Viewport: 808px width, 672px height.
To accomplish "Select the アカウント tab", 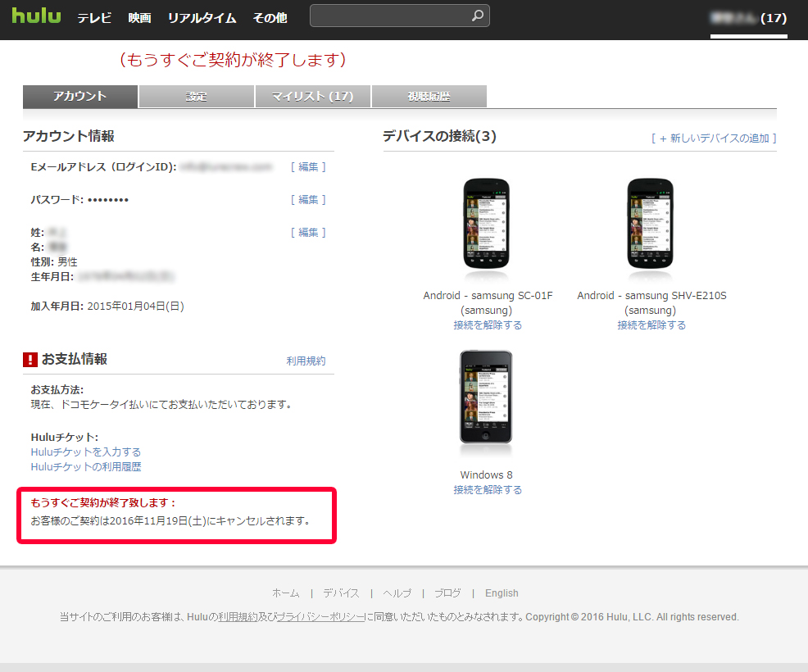I will tap(79, 97).
